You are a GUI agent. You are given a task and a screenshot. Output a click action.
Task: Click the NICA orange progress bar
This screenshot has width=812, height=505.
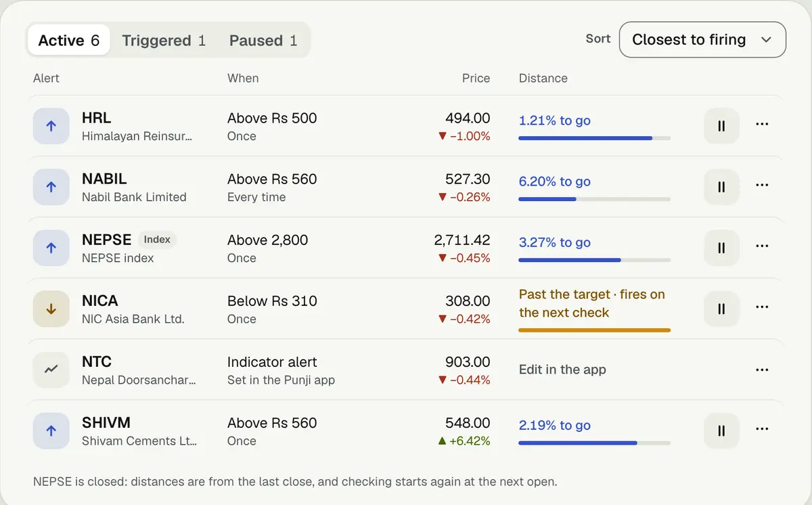(594, 330)
